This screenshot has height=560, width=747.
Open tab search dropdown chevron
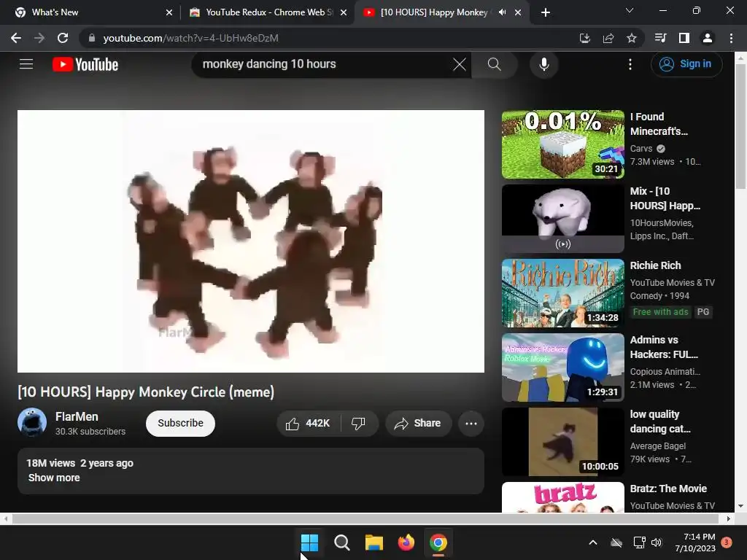point(630,10)
